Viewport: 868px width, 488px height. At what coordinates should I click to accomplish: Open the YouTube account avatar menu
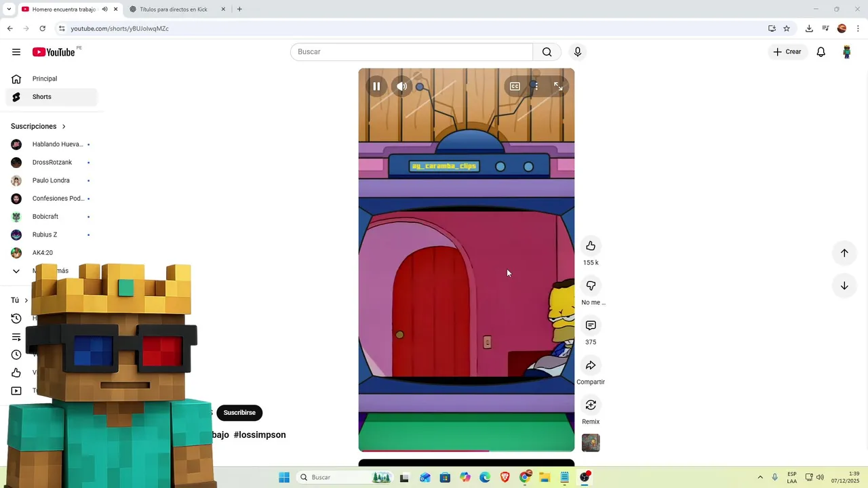tap(846, 52)
